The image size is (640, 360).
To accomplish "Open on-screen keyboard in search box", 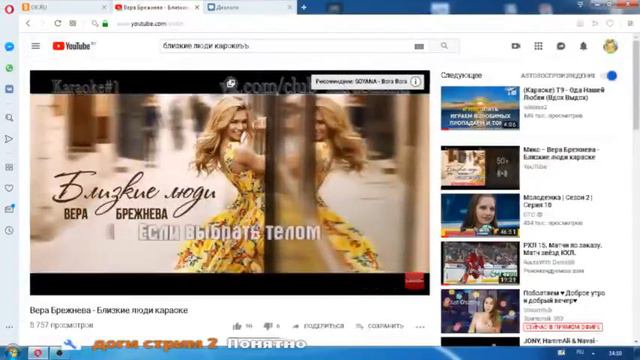I will [419, 47].
